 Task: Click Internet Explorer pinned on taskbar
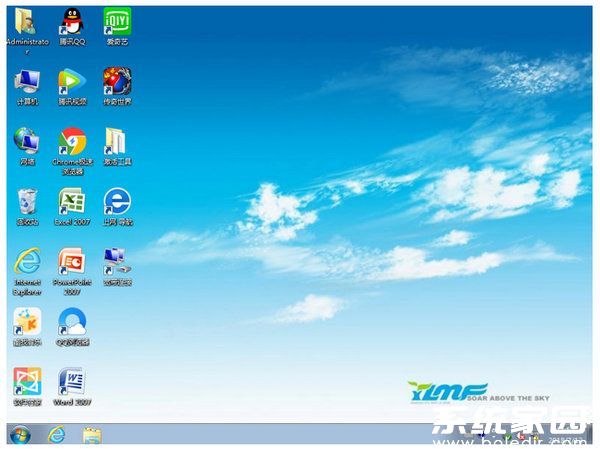[57, 435]
